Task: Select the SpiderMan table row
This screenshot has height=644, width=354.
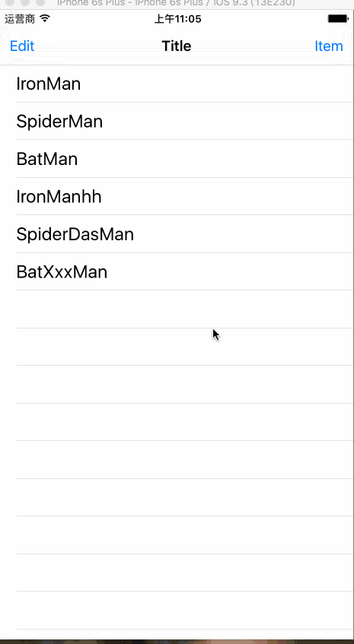Action: tap(177, 121)
